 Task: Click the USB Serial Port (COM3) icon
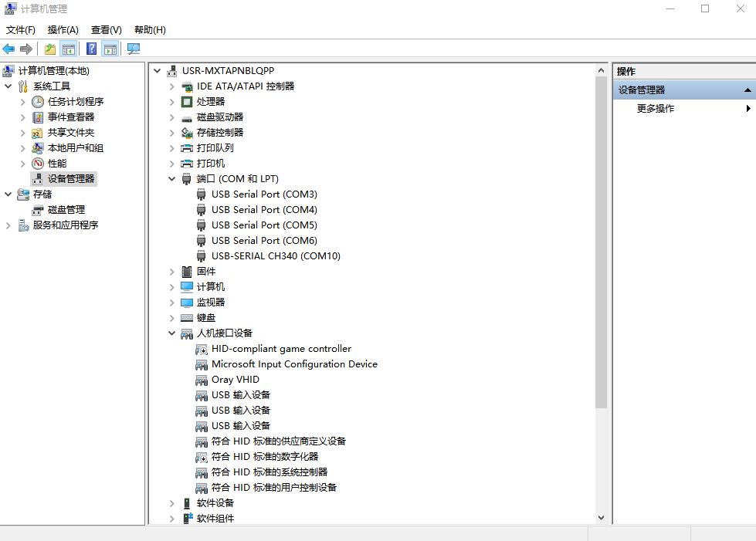pyautogui.click(x=202, y=194)
